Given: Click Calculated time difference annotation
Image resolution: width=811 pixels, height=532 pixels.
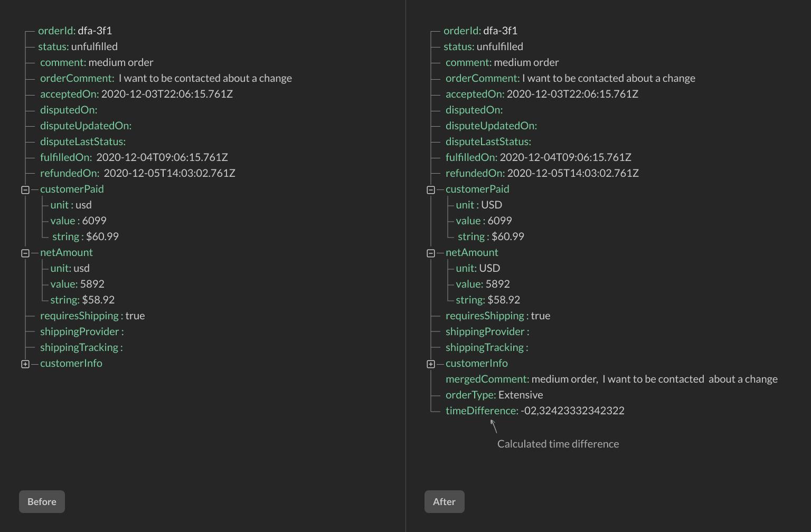Looking at the screenshot, I should click(558, 444).
